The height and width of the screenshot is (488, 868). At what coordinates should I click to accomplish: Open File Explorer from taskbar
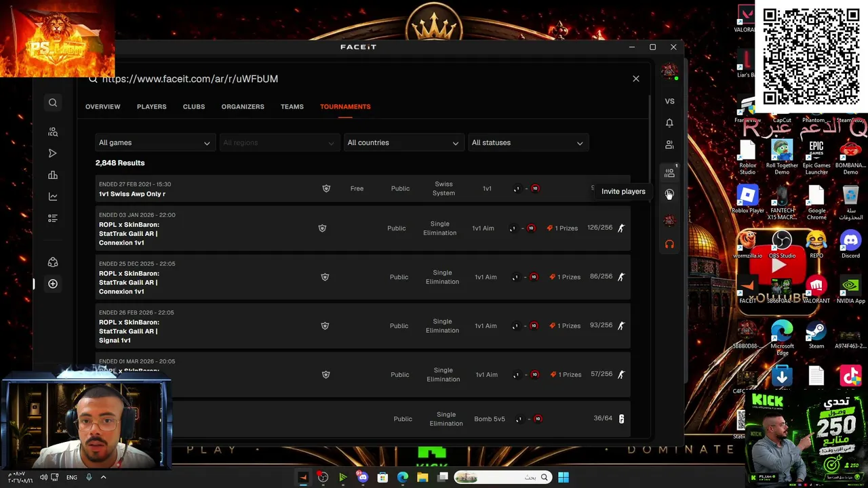(x=422, y=477)
